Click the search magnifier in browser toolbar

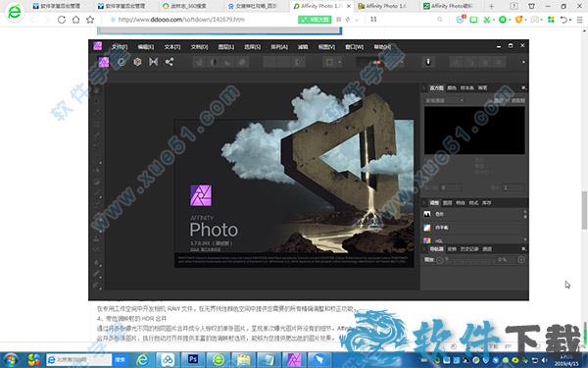click(x=440, y=20)
